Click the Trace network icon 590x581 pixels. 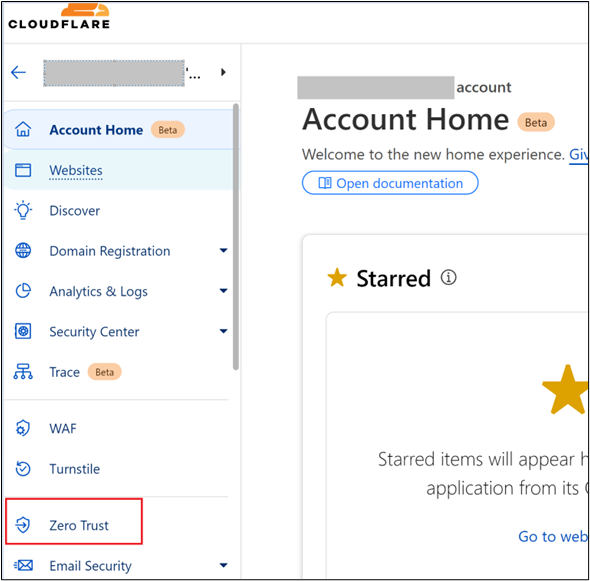click(23, 371)
